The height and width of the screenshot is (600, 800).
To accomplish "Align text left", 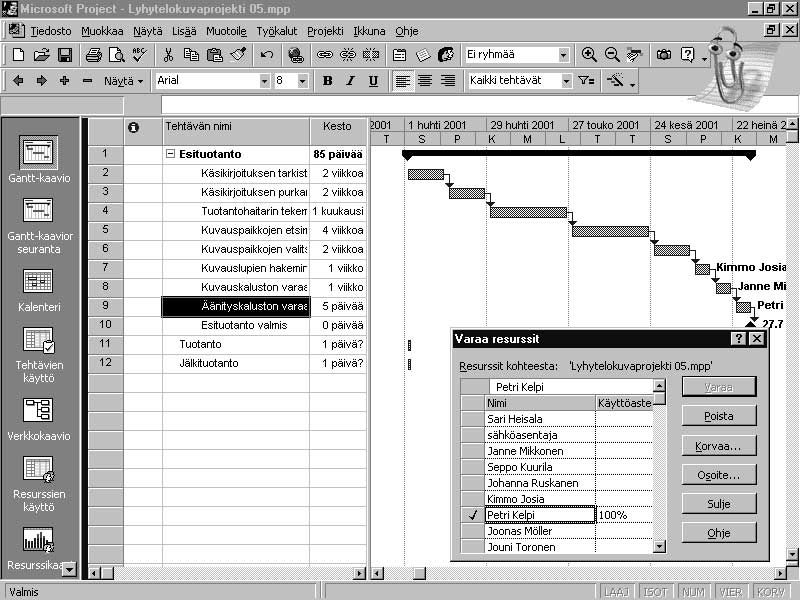I will click(x=403, y=81).
